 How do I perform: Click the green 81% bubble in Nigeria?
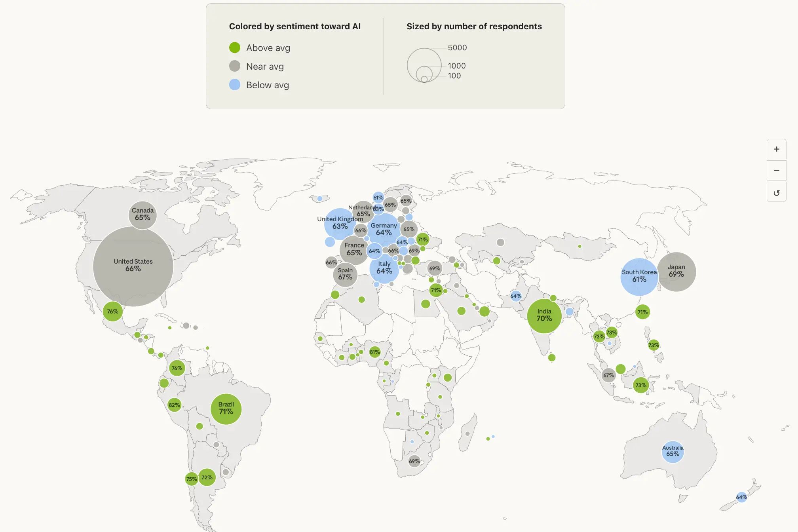[374, 352]
